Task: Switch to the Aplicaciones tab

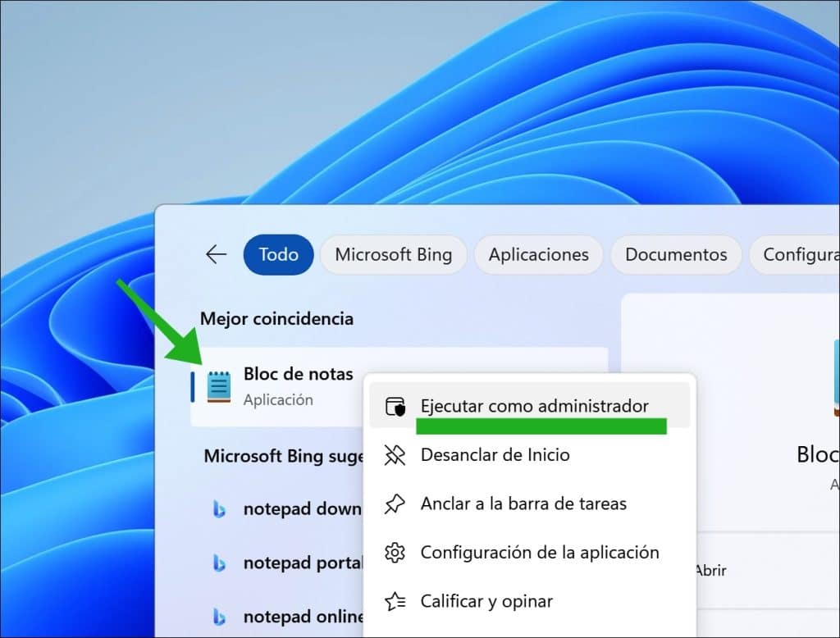Action: coord(538,254)
